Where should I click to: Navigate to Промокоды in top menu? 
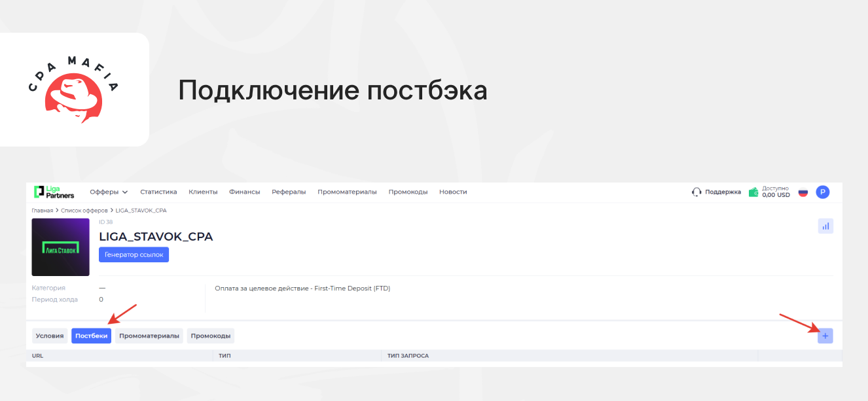pos(408,192)
